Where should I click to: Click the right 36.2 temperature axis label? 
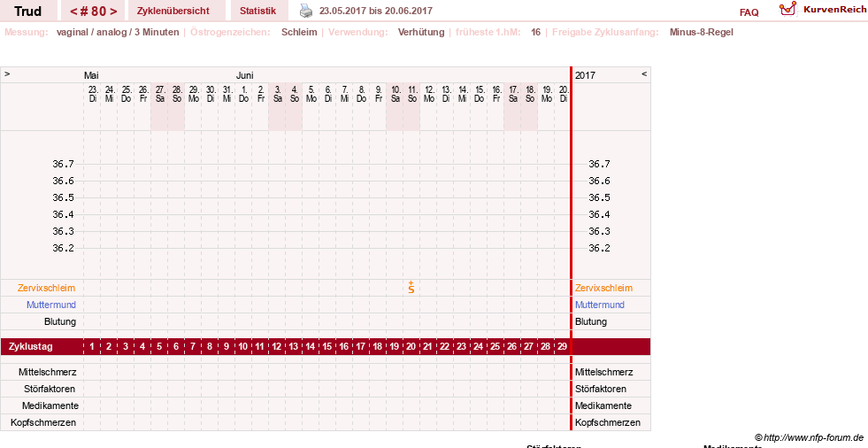[x=599, y=248]
